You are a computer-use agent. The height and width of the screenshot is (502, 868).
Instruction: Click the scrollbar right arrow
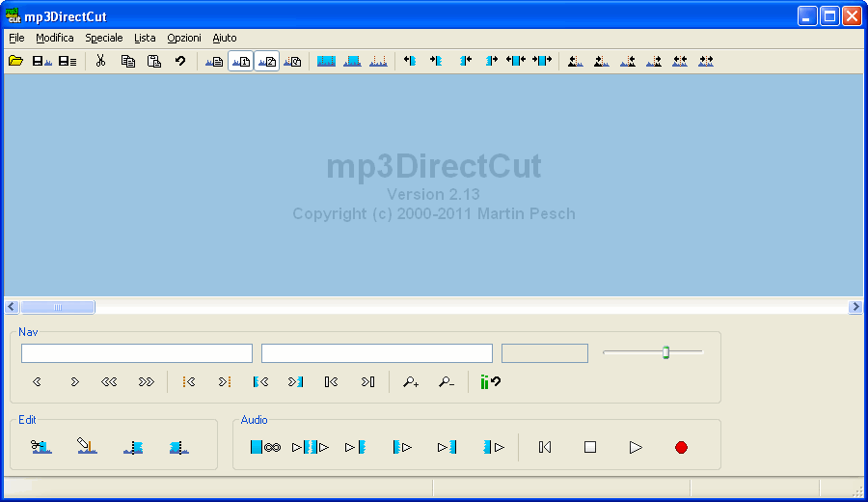point(855,307)
